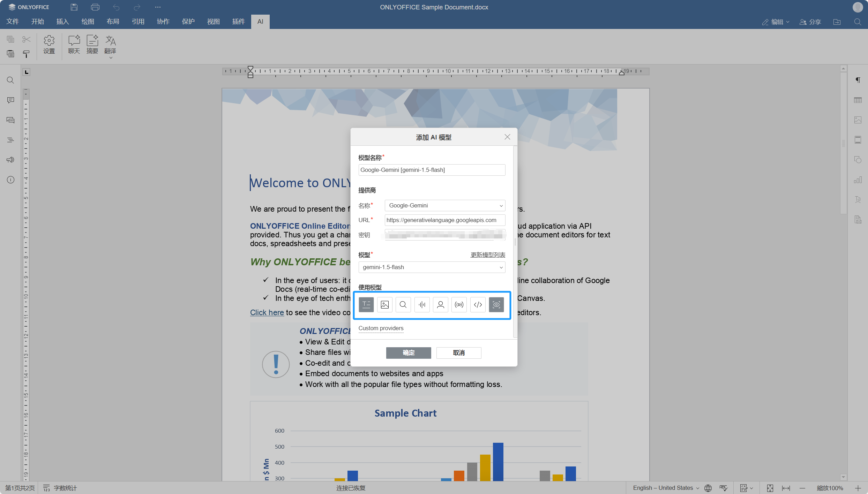This screenshot has height=494, width=868.
Task: Enable the code capability icon
Action: pos(478,305)
